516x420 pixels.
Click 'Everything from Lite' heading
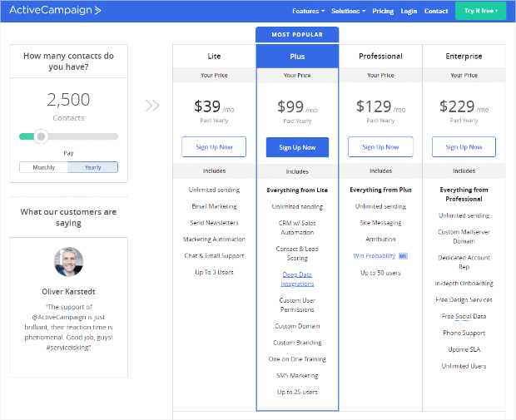coord(297,190)
